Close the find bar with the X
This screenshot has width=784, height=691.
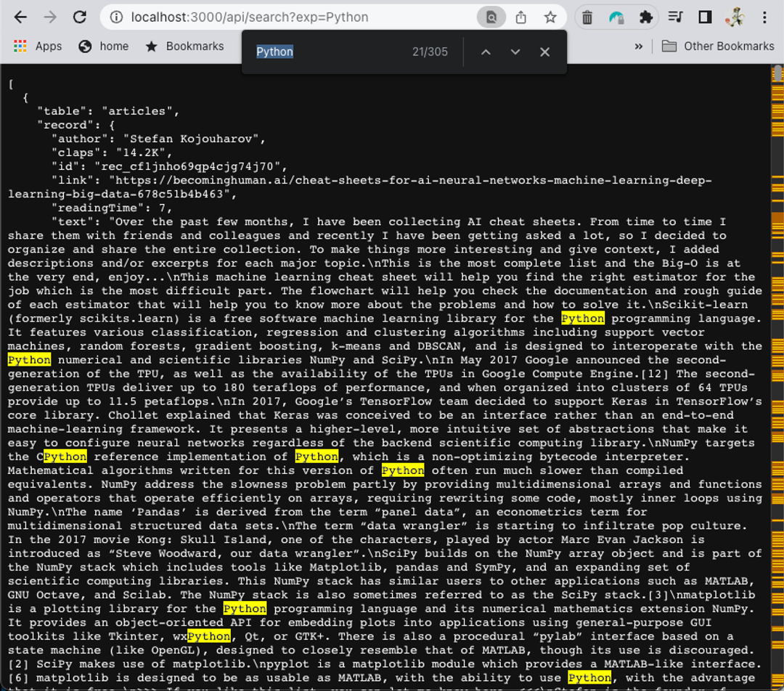544,52
